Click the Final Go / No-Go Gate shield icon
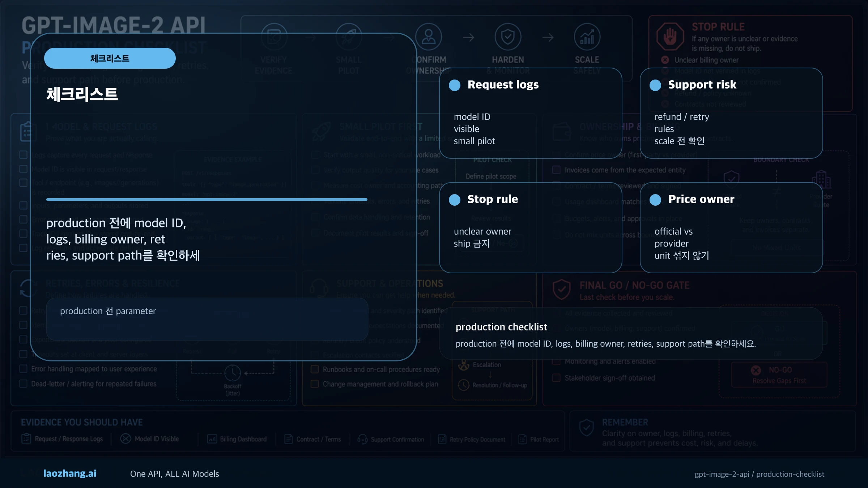This screenshot has height=488, width=868. 562,289
